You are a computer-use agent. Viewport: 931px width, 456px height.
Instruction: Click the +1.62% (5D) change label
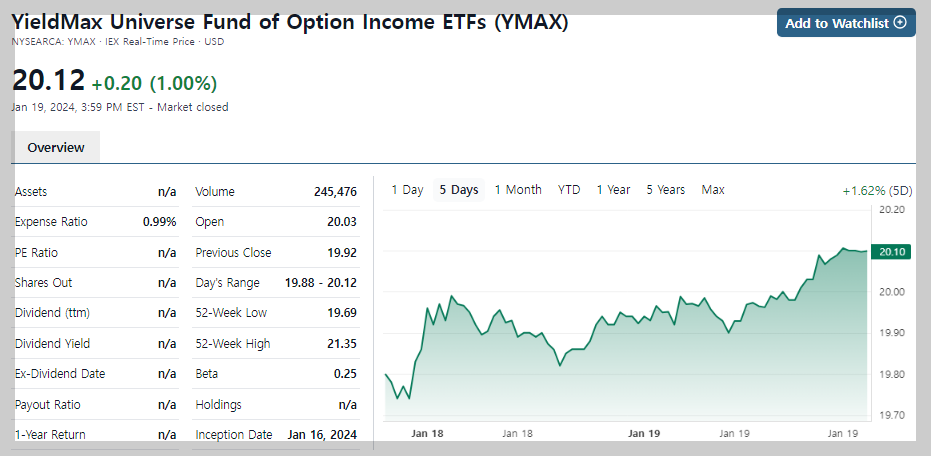coord(877,191)
